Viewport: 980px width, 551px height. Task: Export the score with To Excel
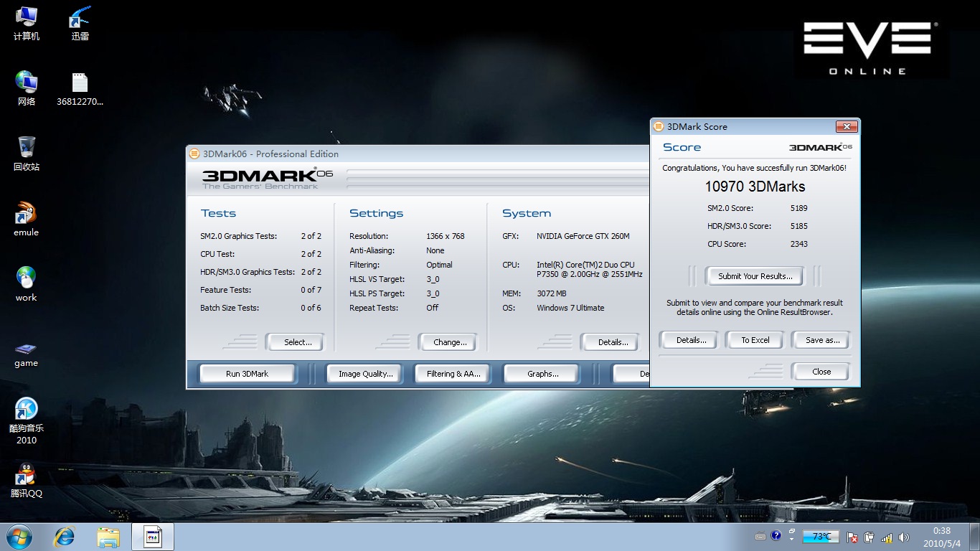coord(755,340)
